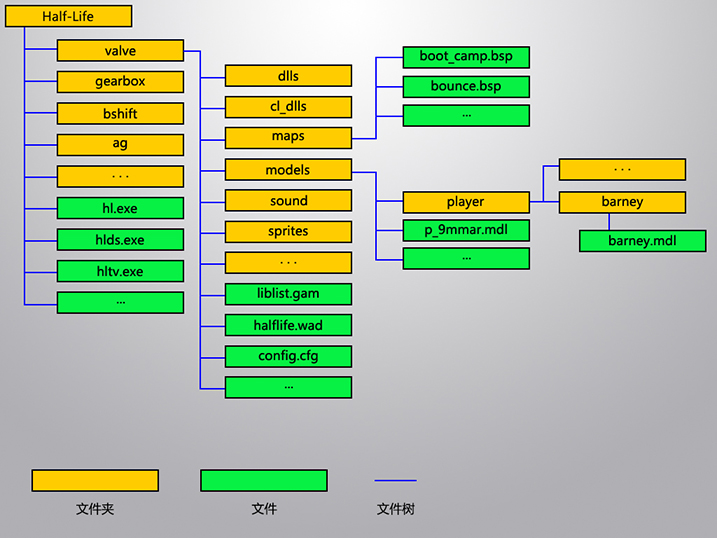This screenshot has width=717, height=538.
Task: Choose the ag folder box
Action: click(120, 145)
